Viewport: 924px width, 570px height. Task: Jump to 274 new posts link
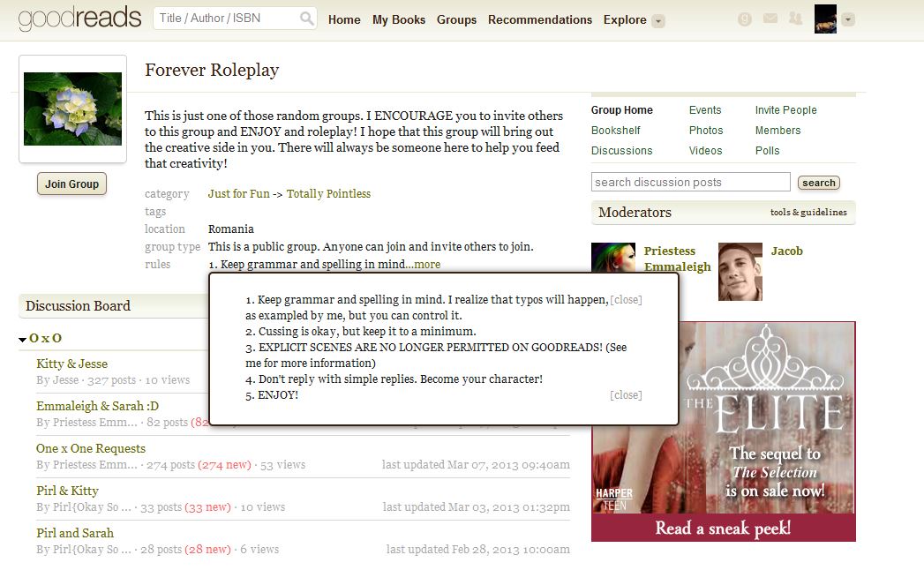pyautogui.click(x=224, y=464)
